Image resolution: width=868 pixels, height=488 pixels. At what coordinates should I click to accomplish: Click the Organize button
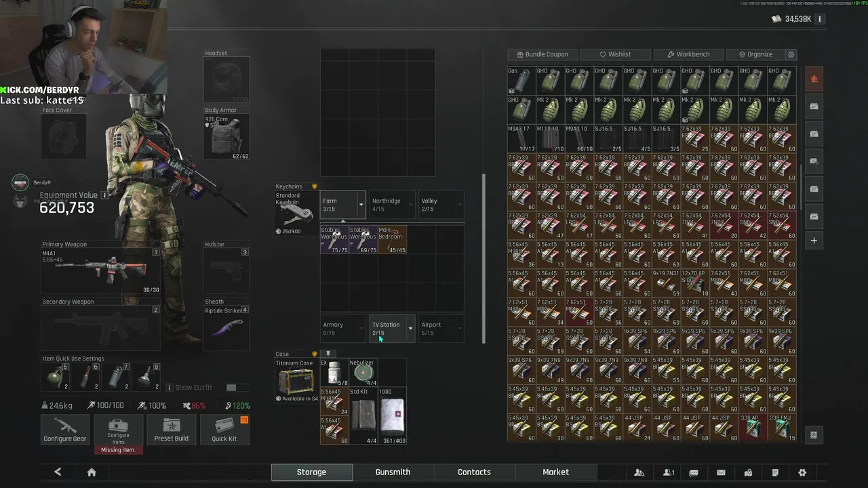755,54
